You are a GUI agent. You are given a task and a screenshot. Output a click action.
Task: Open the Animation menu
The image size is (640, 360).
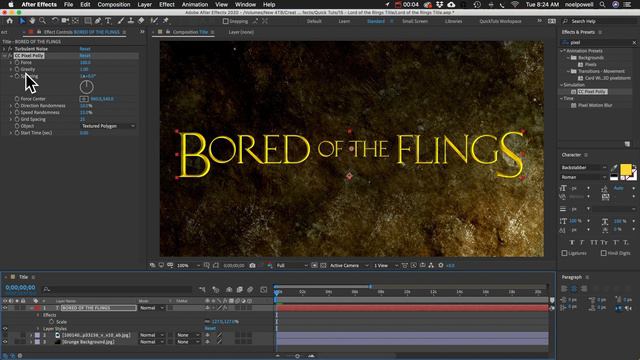tap(195, 4)
